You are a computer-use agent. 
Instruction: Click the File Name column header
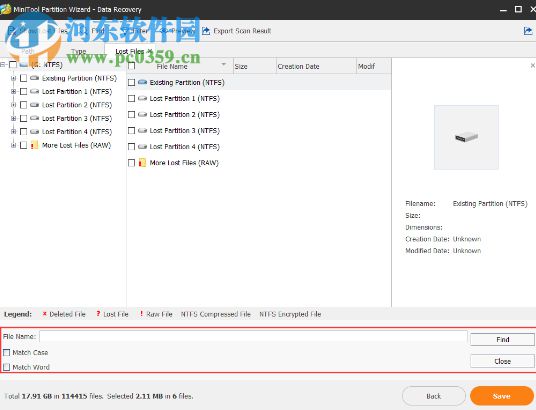pos(172,66)
